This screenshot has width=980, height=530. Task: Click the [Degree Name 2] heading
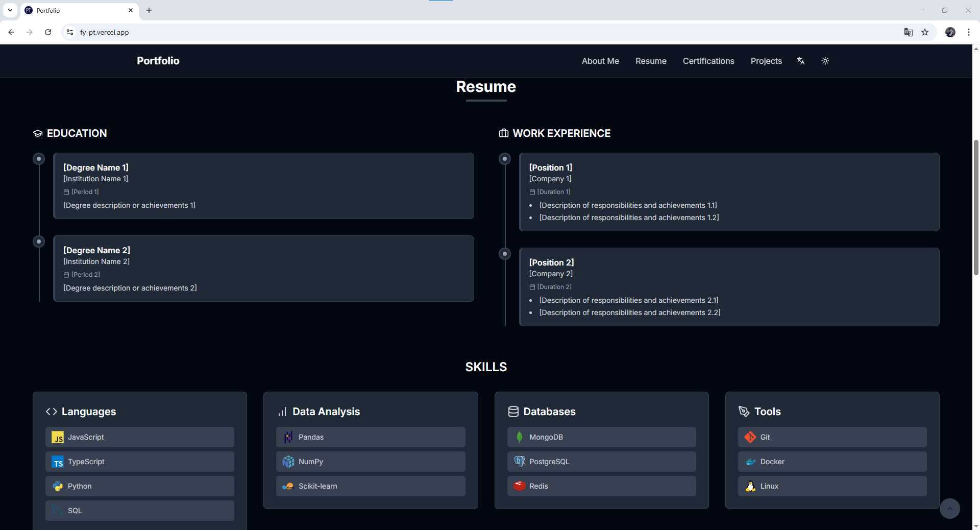97,250
